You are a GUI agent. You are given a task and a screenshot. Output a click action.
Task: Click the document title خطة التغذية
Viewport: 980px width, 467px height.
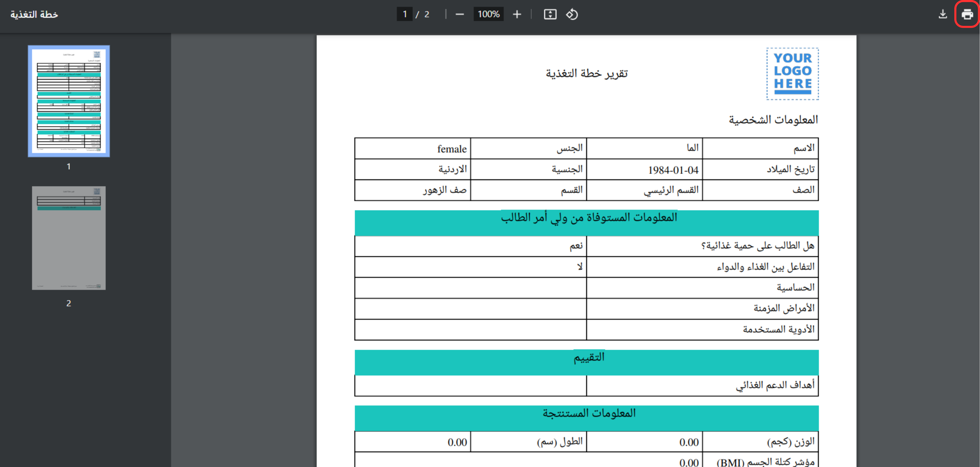pyautogui.click(x=34, y=14)
